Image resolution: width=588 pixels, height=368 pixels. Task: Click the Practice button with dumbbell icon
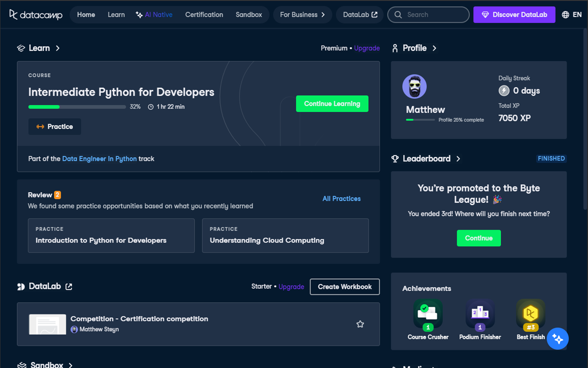coord(55,126)
